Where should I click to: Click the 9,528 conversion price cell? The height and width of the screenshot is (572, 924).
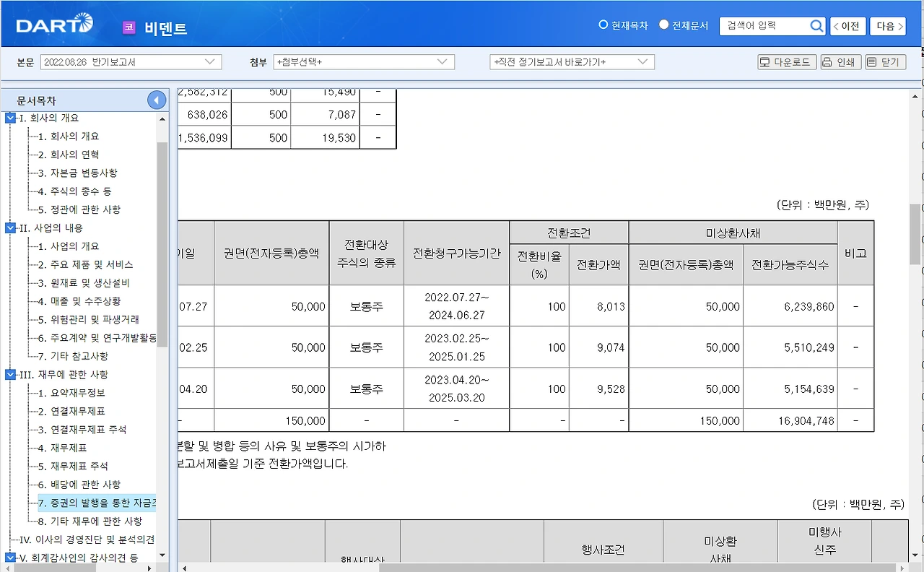[599, 389]
